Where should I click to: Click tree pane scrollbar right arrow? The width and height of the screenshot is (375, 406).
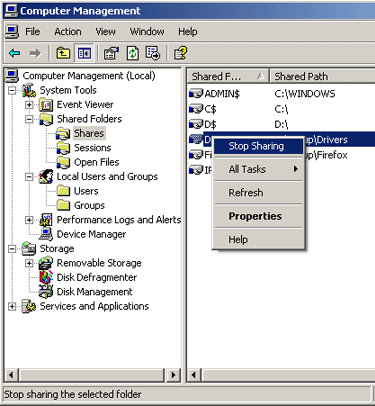[173, 375]
